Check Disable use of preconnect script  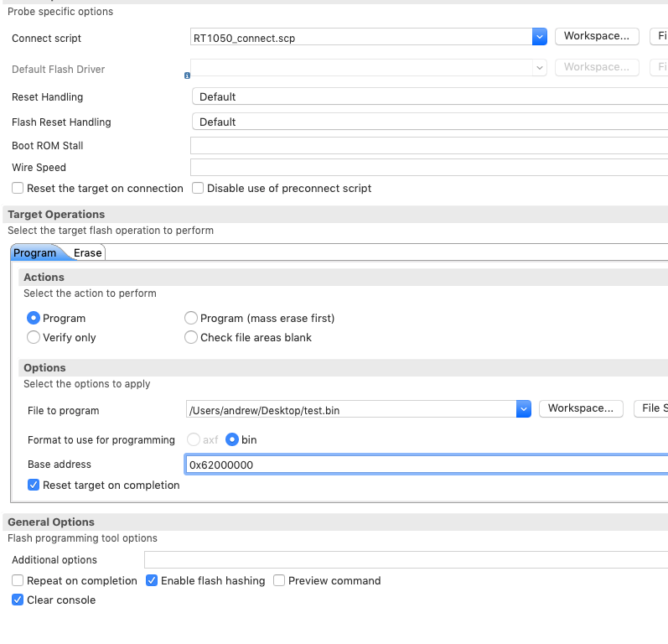tap(198, 189)
